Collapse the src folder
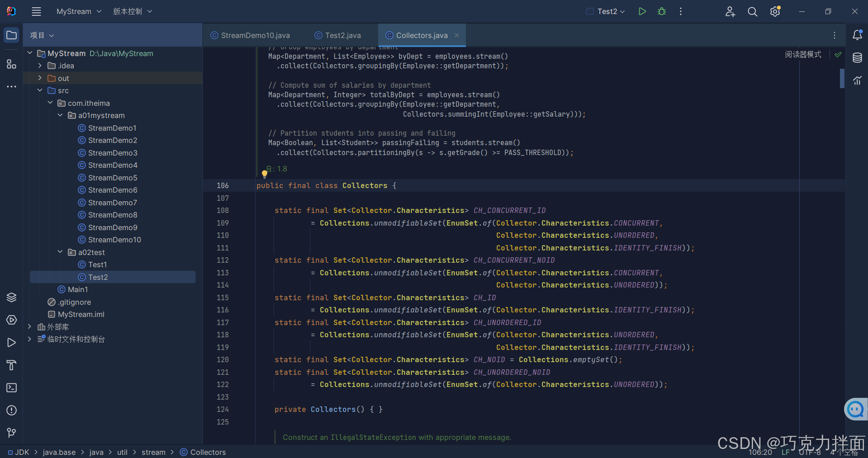 (40, 90)
